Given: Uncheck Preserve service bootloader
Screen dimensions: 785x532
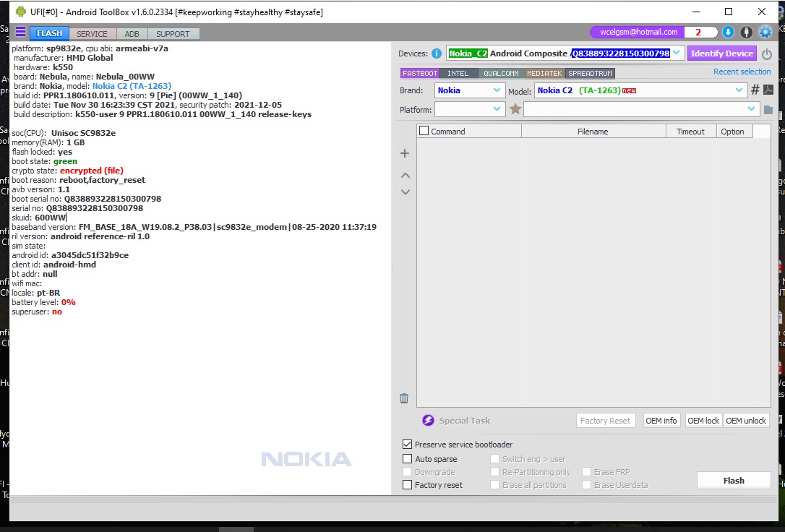Looking at the screenshot, I should (x=408, y=445).
